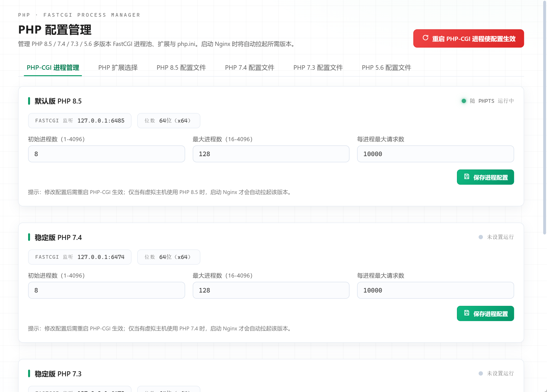Click the 64位 (x64) badge for PHP 7.4
Viewport: 547px width, 392px height.
[169, 257]
